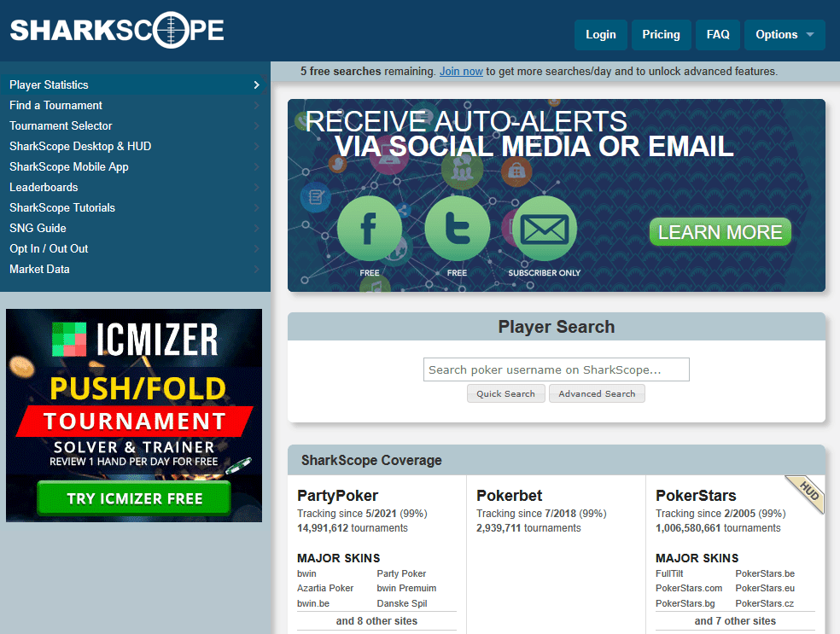
Task: Click the Facebook alert circle icon
Action: 369,229
